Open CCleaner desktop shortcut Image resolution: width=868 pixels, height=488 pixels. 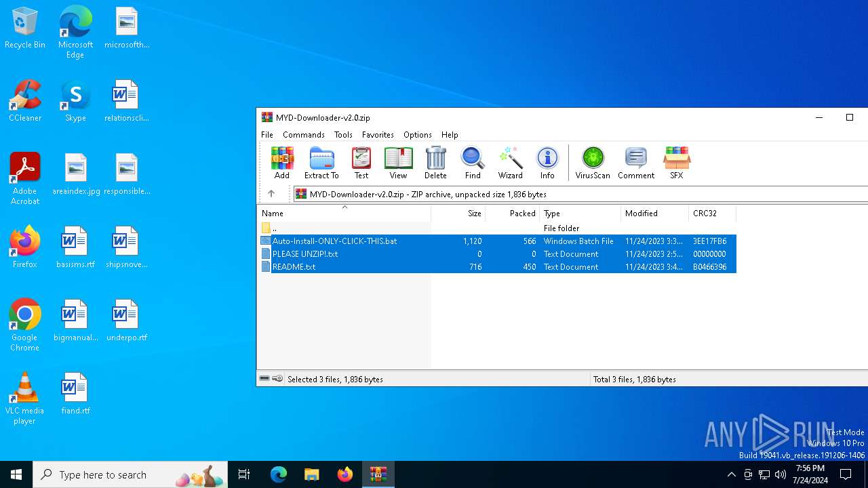tap(25, 101)
